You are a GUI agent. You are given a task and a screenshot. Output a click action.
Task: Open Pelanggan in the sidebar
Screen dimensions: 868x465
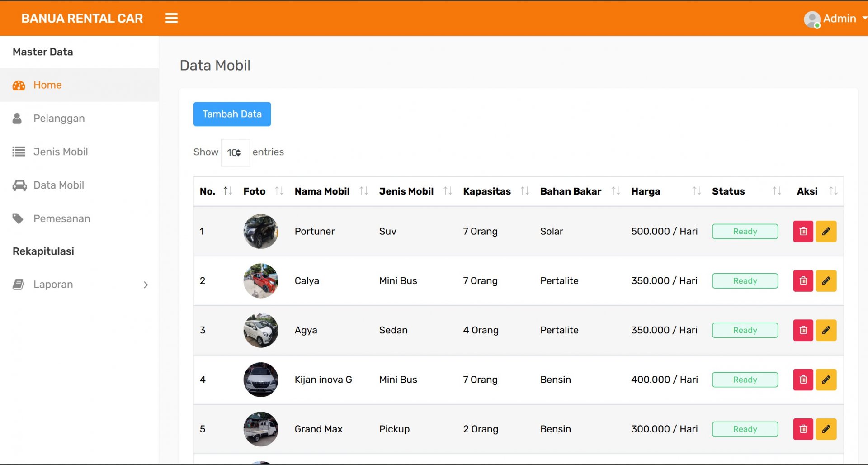(x=59, y=119)
